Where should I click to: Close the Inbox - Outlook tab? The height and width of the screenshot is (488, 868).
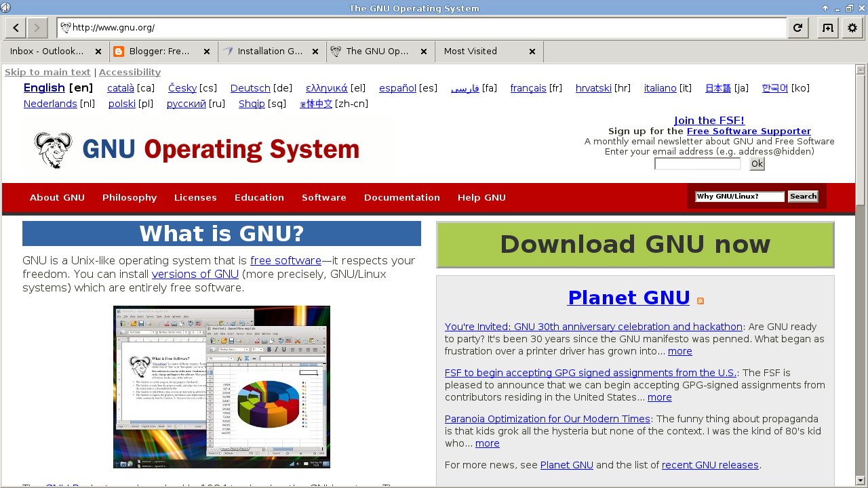tap(98, 52)
